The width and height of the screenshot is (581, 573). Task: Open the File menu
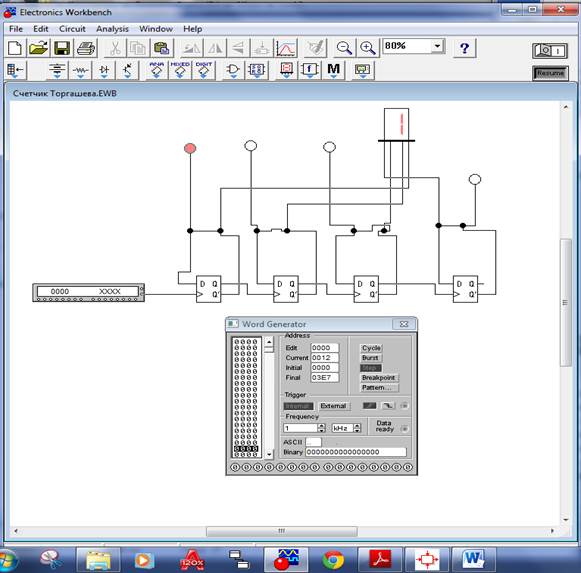click(x=16, y=29)
